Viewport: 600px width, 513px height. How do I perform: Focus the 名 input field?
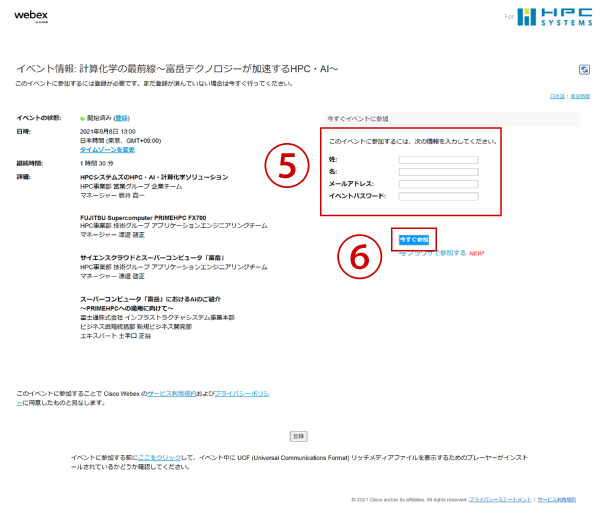coord(438,172)
